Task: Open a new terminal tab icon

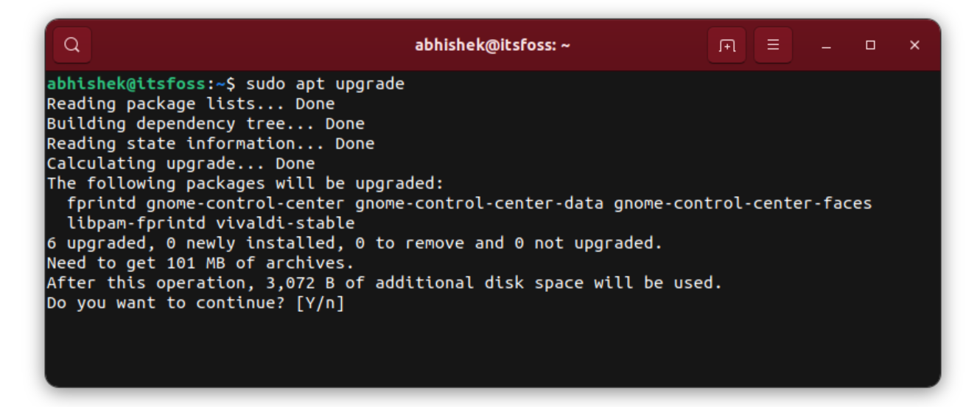Action: [727, 45]
